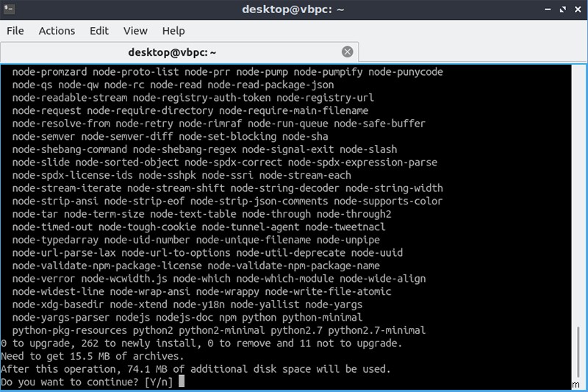Screen dimensions: 588x392
Task: Click 'node-validate-npm-package-license' text
Action: pyautogui.click(x=107, y=266)
